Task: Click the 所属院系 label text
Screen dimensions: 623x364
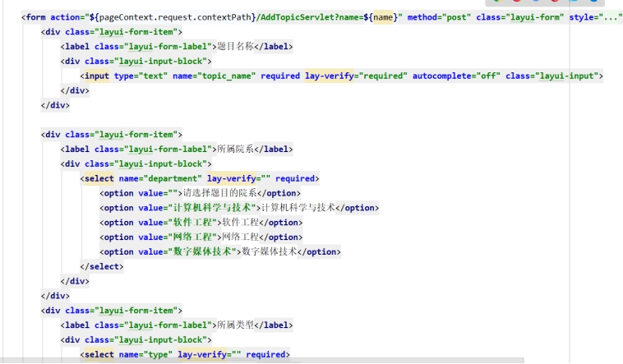Action: click(x=235, y=149)
